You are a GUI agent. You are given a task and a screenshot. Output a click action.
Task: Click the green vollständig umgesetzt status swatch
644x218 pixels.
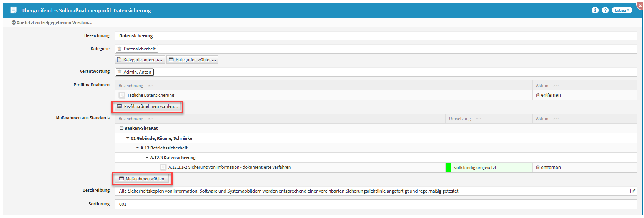coord(448,168)
